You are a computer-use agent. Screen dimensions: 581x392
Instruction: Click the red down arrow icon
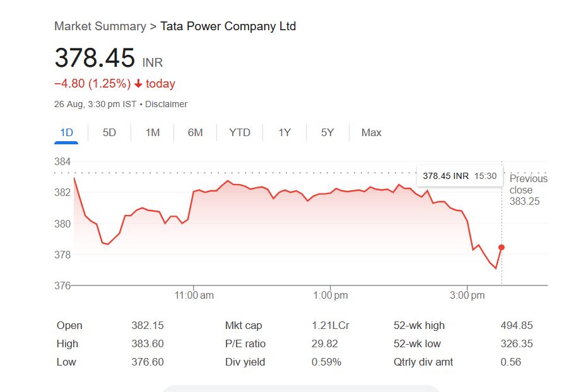(138, 84)
